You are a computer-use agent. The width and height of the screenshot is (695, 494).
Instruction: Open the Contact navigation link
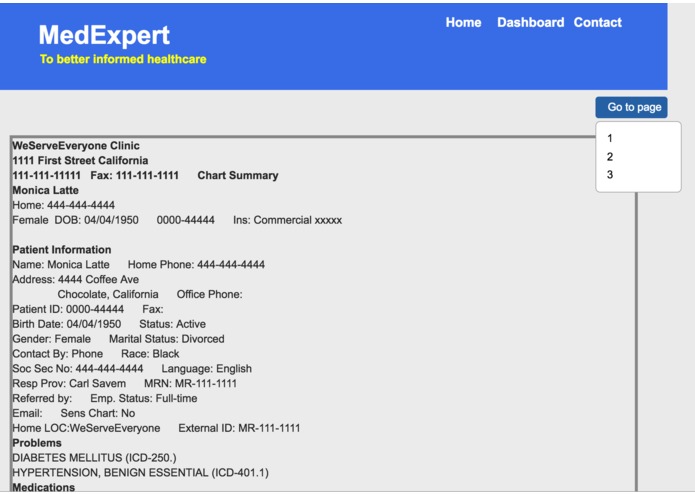[597, 22]
